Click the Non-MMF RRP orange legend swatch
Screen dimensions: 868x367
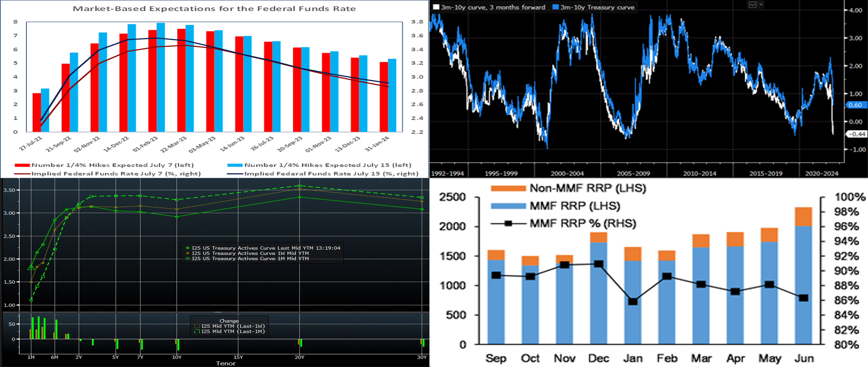click(508, 188)
